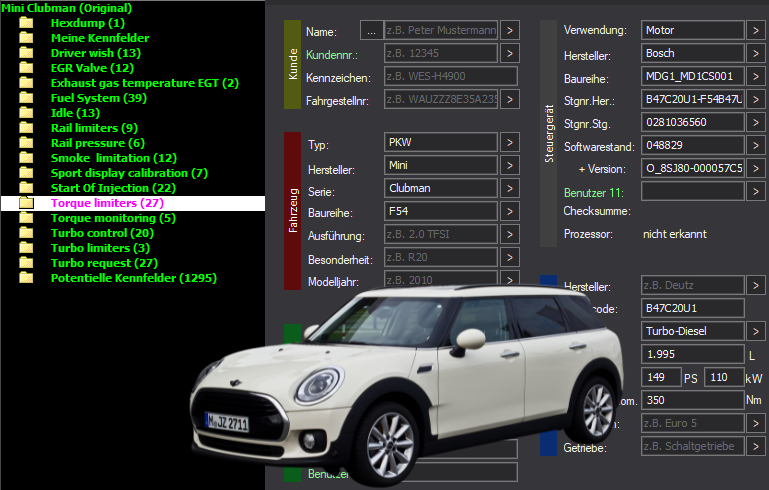Open the arrow next to Verwendung Motor
The width and height of the screenshot is (769, 490).
click(x=756, y=30)
